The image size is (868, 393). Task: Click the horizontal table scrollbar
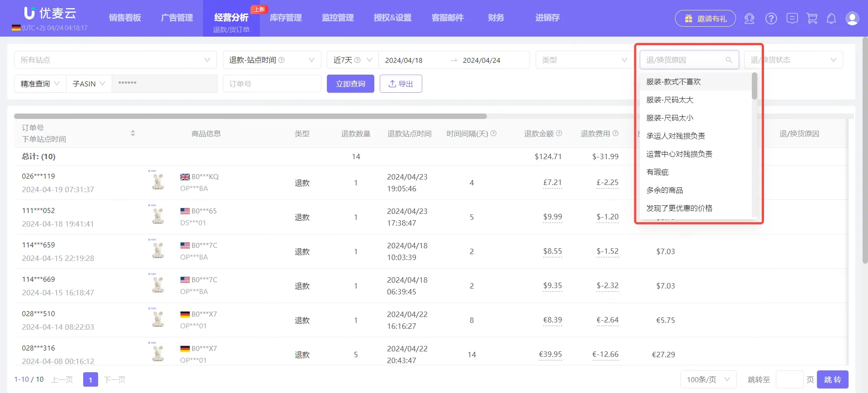coord(250,116)
